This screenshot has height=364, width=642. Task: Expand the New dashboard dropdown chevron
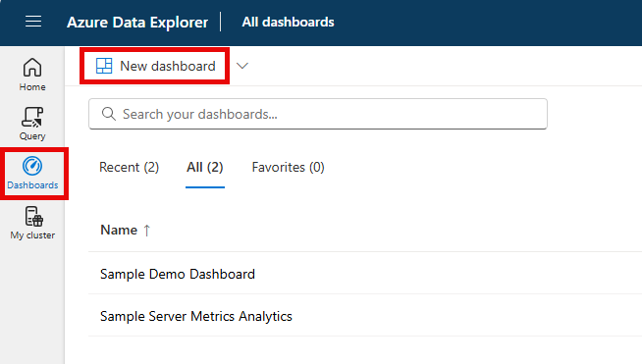242,66
